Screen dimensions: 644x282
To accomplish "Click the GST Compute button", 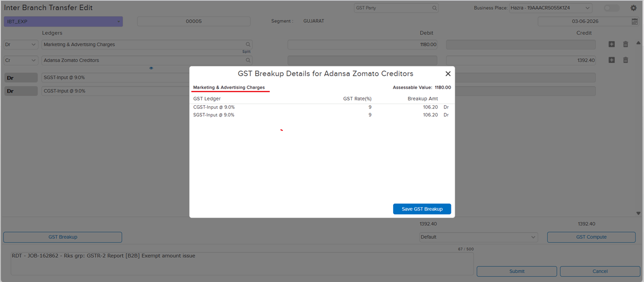I will click(591, 237).
